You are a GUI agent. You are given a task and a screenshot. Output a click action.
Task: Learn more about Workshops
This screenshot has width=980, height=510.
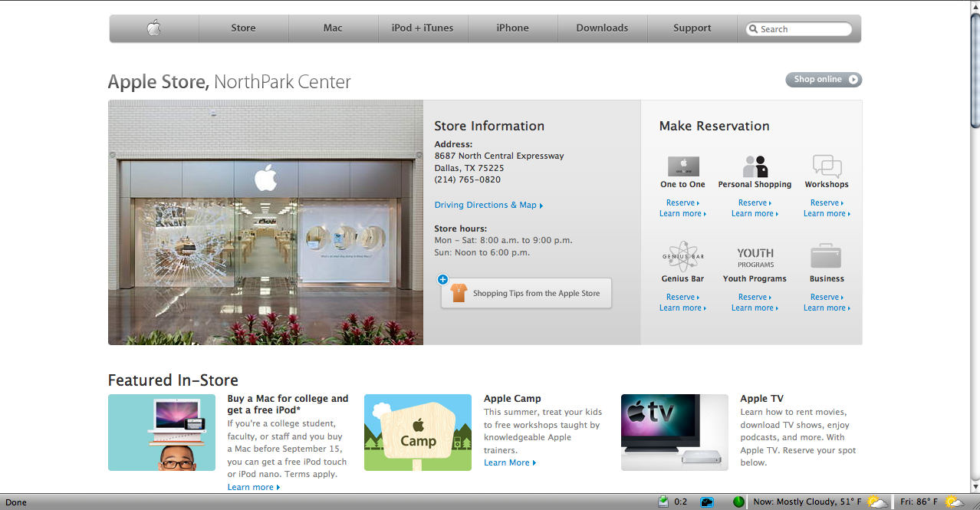pos(827,214)
